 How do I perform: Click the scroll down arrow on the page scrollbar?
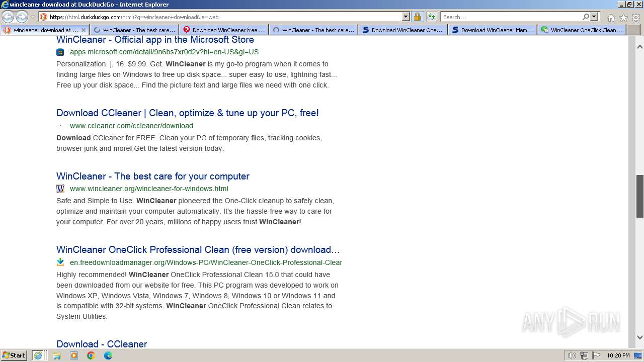640,337
